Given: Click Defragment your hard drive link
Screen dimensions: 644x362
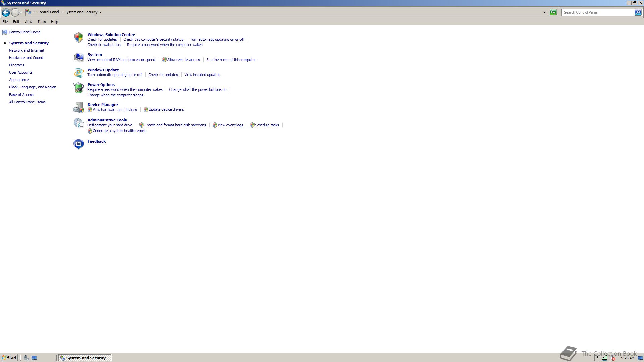Looking at the screenshot, I should 110,125.
